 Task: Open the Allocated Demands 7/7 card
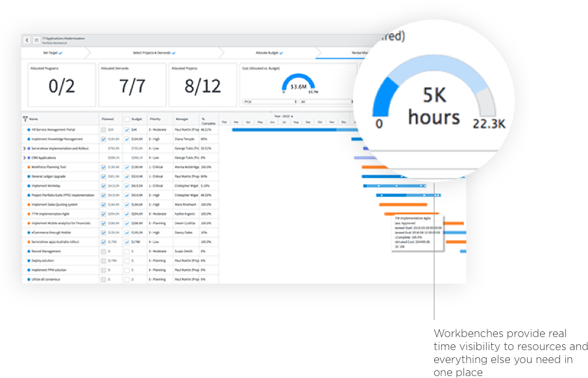click(132, 85)
